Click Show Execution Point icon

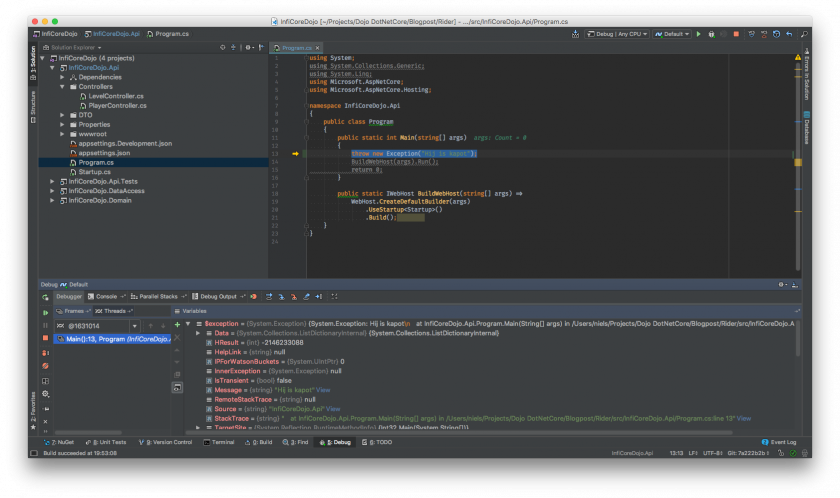[253, 297]
